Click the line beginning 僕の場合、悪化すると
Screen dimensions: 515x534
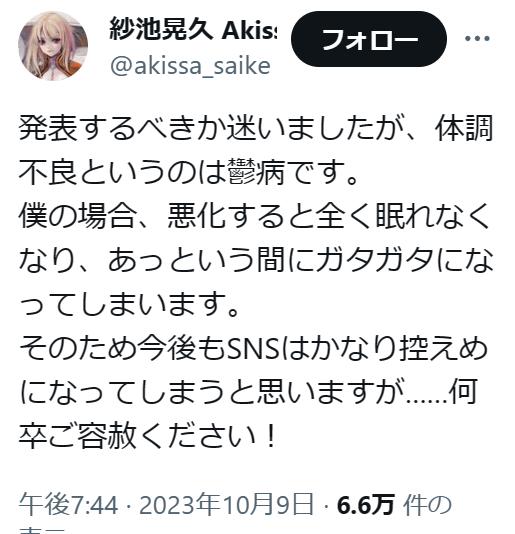click(254, 216)
